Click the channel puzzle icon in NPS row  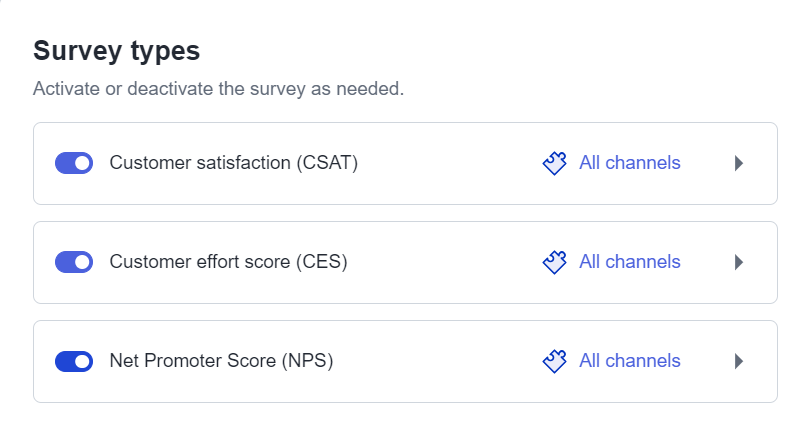pyautogui.click(x=554, y=361)
